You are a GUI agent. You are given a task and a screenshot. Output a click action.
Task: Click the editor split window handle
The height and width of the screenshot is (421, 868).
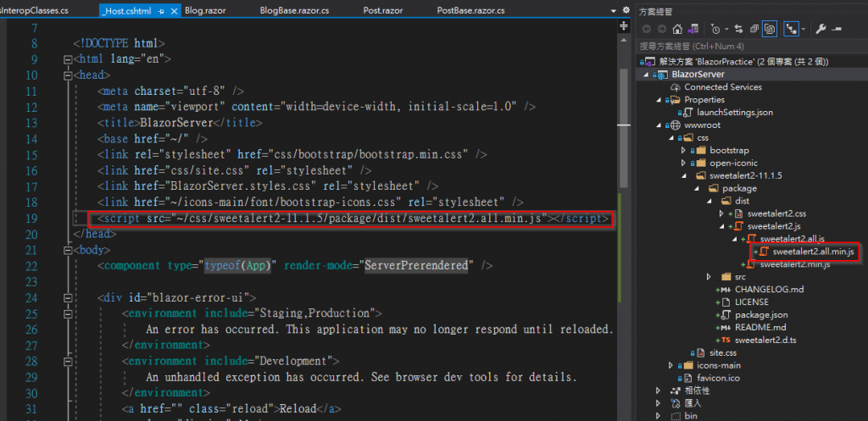point(624,26)
